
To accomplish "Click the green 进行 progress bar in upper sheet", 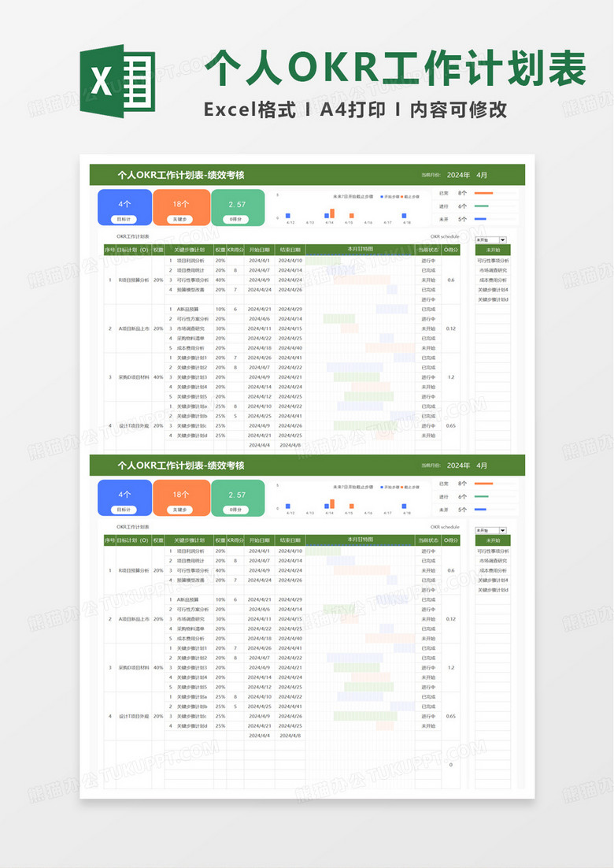I will tap(481, 206).
